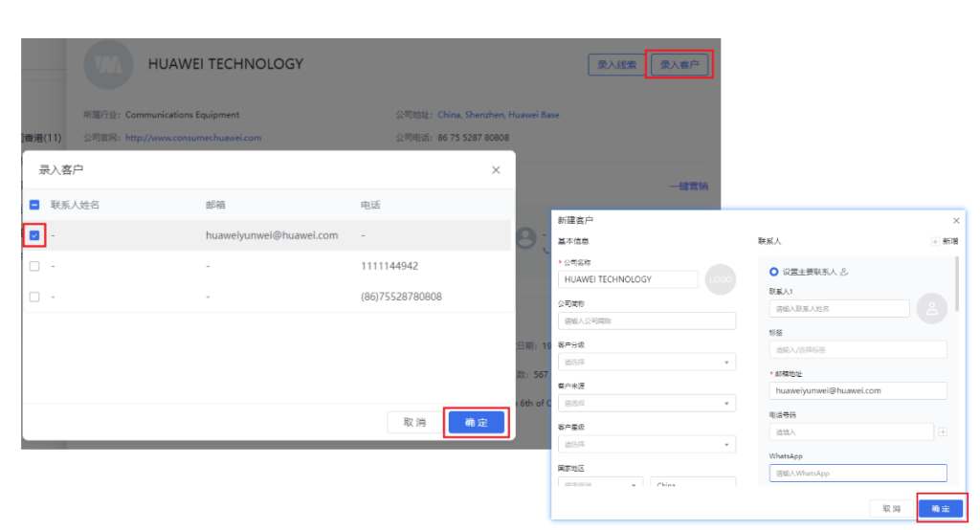Uncheck the huaweiyunwei@huawei.com contact row
Screen dimensions: 980x530
click(x=34, y=235)
